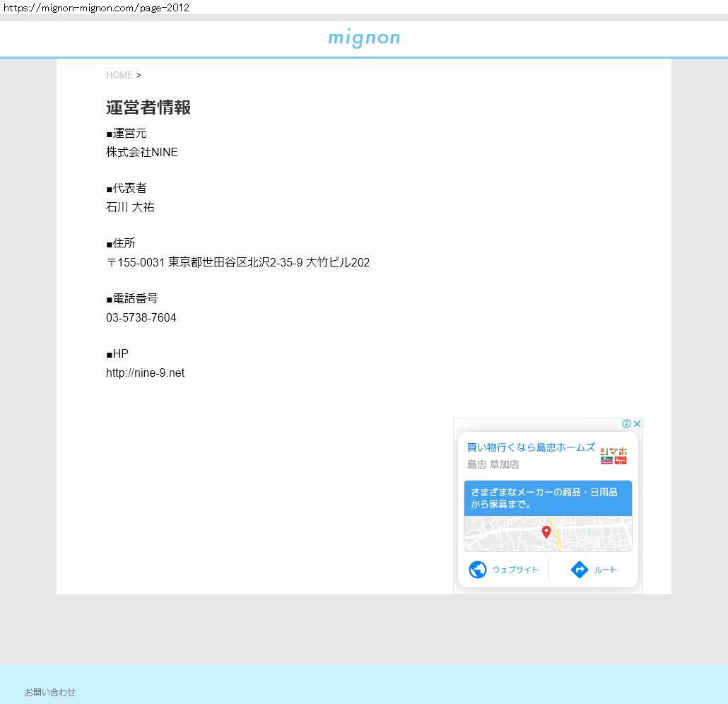Click the ルート label in the ad
This screenshot has width=728, height=704.
tap(606, 570)
